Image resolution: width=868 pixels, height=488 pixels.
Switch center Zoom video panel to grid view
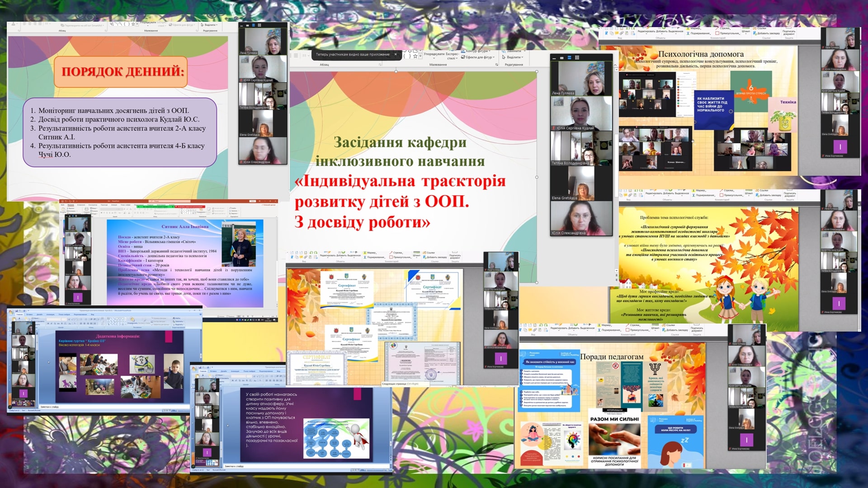click(x=577, y=58)
